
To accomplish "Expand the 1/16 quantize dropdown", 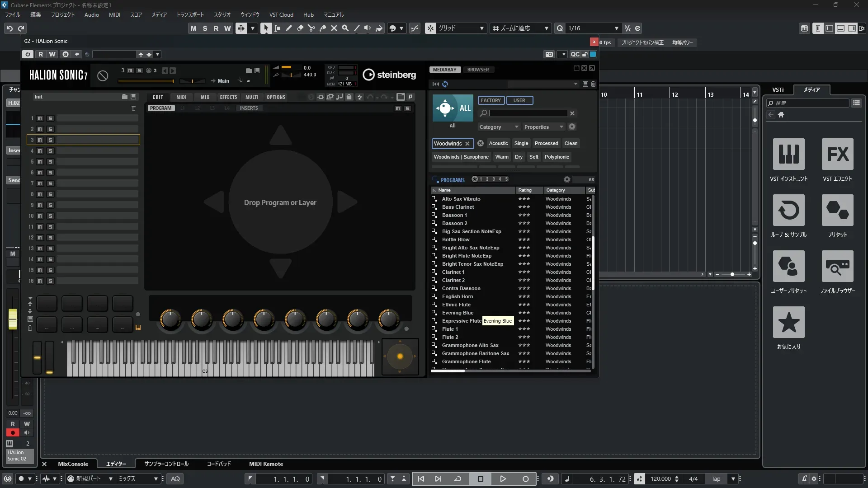I will (616, 28).
